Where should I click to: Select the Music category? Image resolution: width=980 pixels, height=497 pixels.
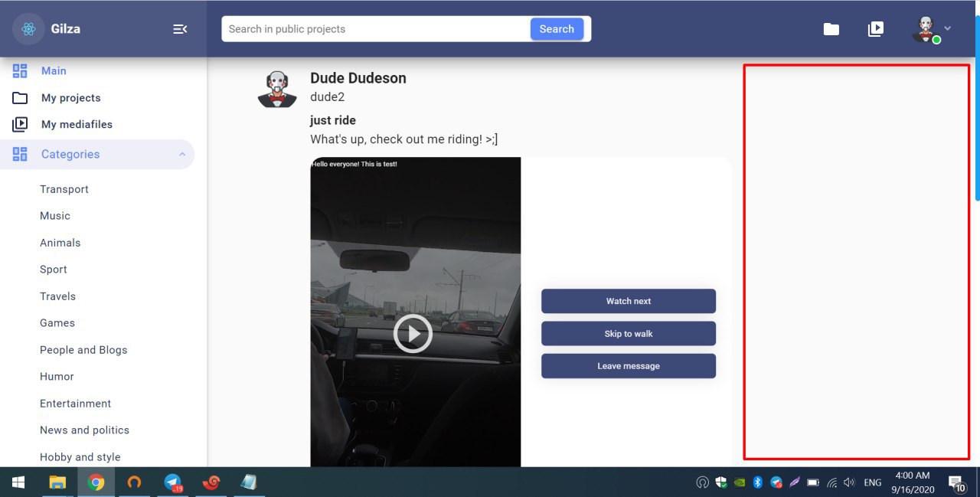[x=55, y=216]
